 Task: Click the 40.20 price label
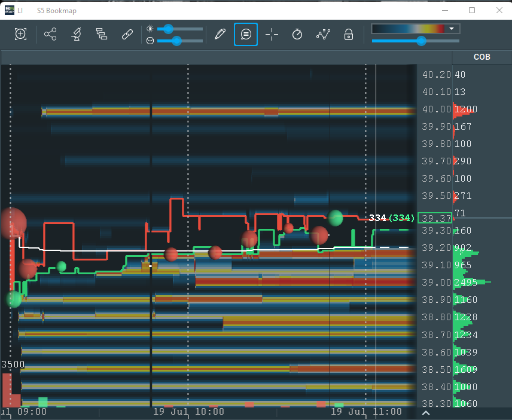click(x=436, y=74)
